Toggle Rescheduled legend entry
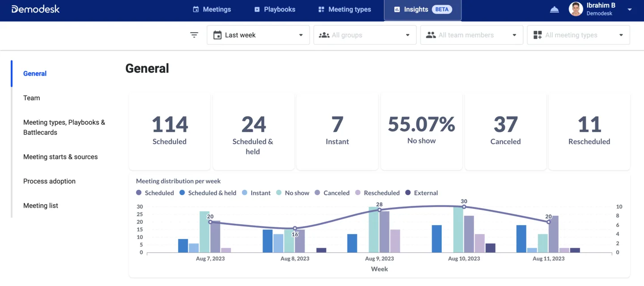This screenshot has height=286, width=644. [x=377, y=193]
